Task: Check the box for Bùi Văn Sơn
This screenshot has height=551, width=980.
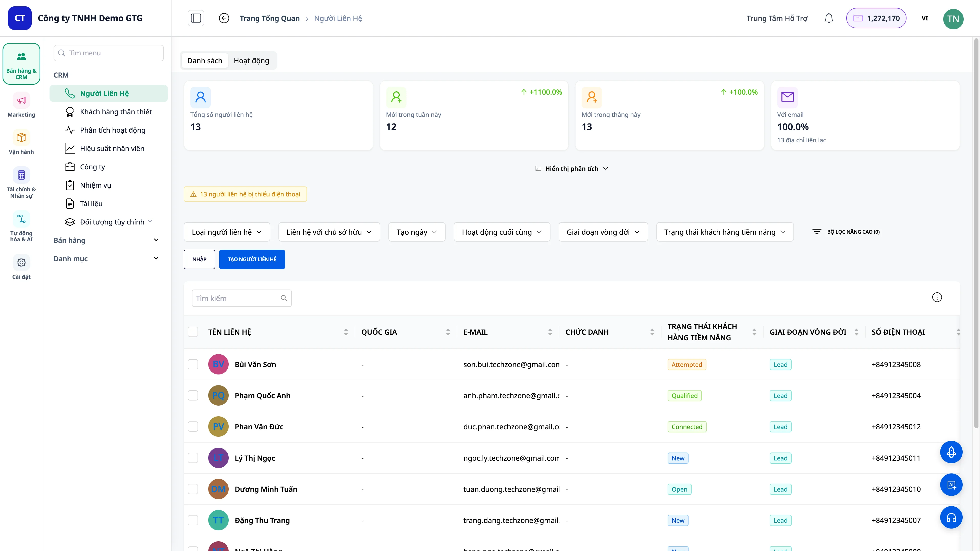Action: (x=193, y=364)
